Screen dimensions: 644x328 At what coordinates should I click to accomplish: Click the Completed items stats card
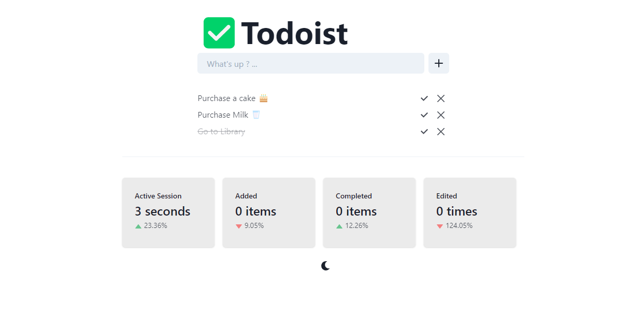pyautogui.click(x=369, y=212)
